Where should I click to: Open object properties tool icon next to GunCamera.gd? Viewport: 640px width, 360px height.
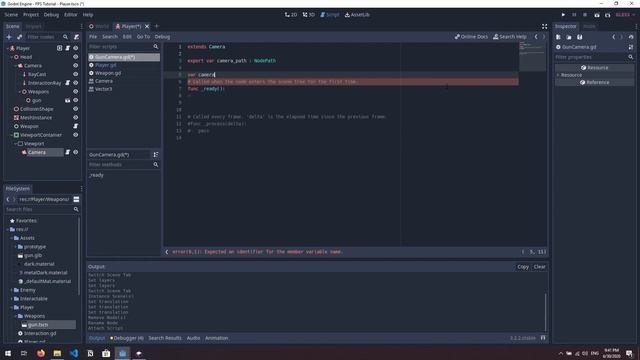pos(631,47)
